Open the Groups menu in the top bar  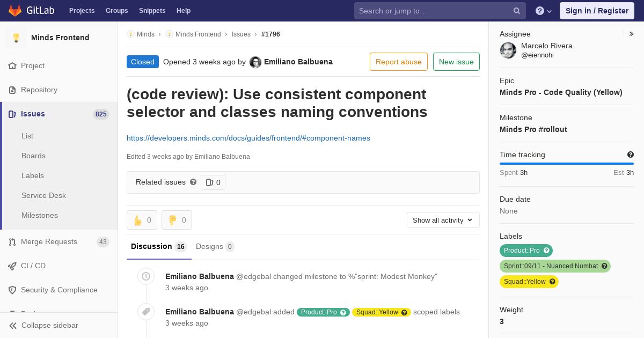coord(117,11)
